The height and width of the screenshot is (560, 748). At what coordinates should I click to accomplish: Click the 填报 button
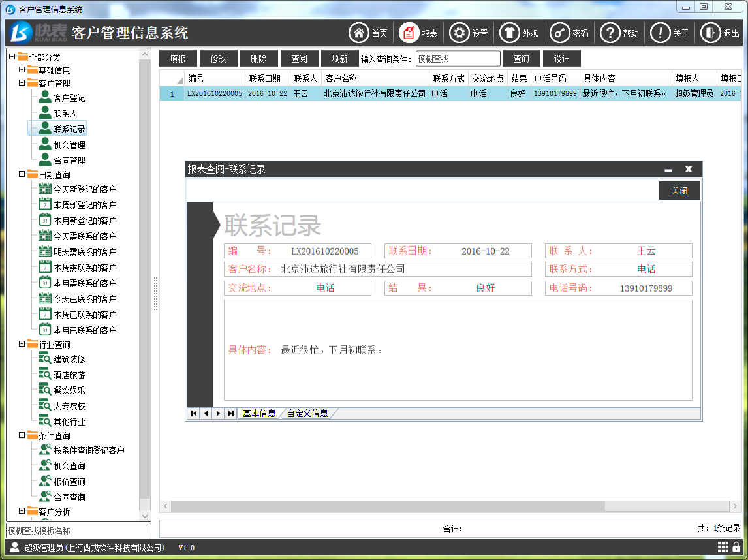point(178,59)
